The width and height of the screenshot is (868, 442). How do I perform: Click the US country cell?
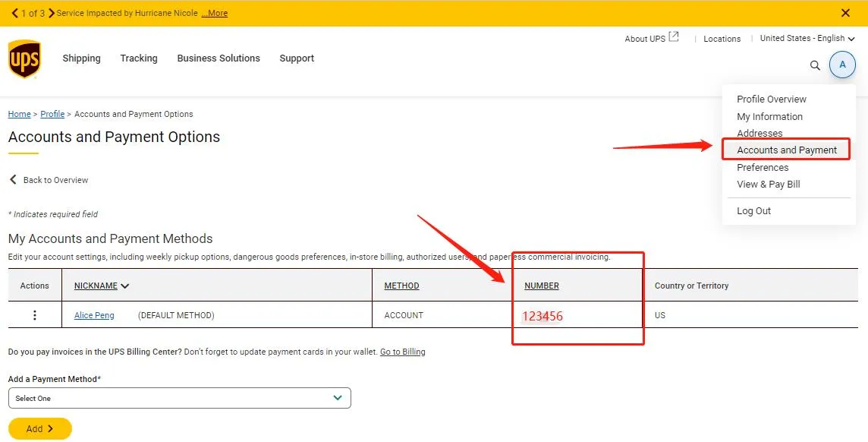[660, 315]
